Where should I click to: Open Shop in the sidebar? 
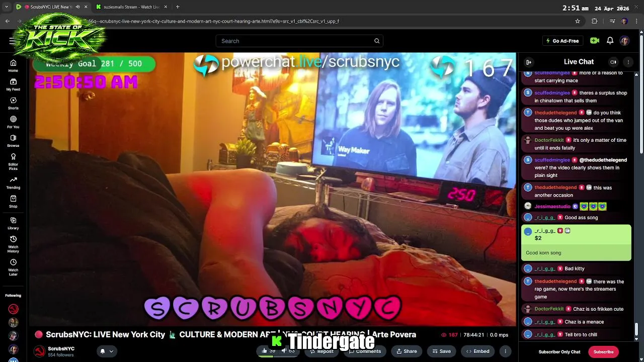(13, 202)
